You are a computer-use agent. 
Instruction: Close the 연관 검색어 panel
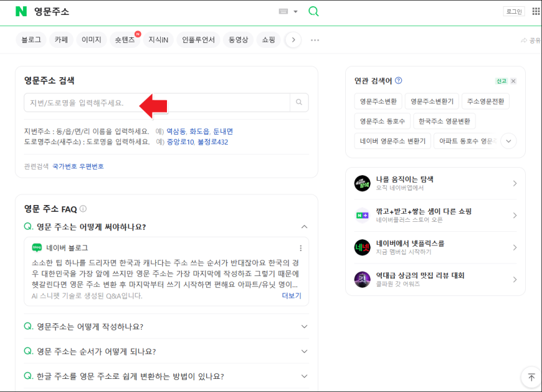pyautogui.click(x=513, y=81)
